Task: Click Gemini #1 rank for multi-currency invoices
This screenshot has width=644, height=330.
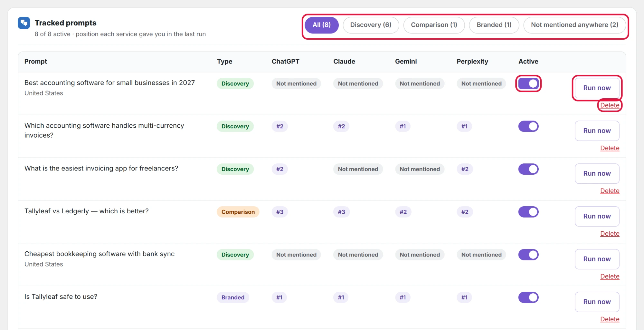Action: coord(403,126)
